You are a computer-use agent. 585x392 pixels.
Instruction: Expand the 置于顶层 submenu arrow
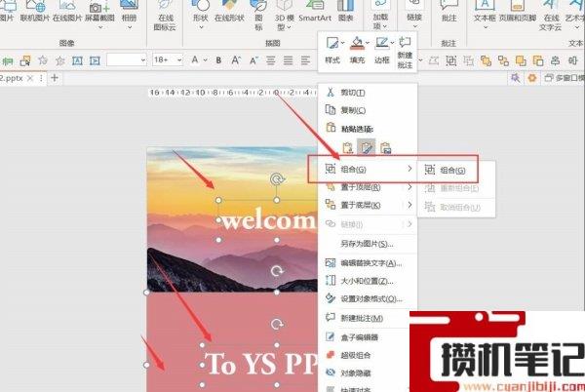click(409, 187)
